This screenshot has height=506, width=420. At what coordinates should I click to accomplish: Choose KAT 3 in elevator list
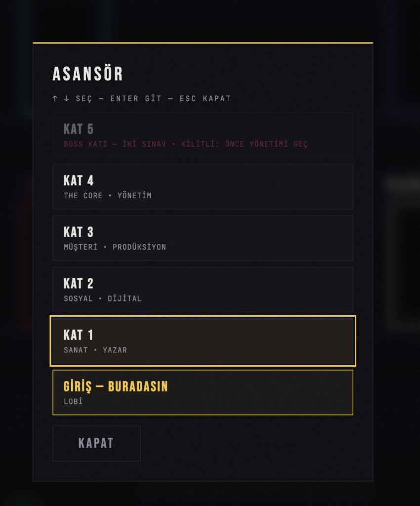click(203, 238)
